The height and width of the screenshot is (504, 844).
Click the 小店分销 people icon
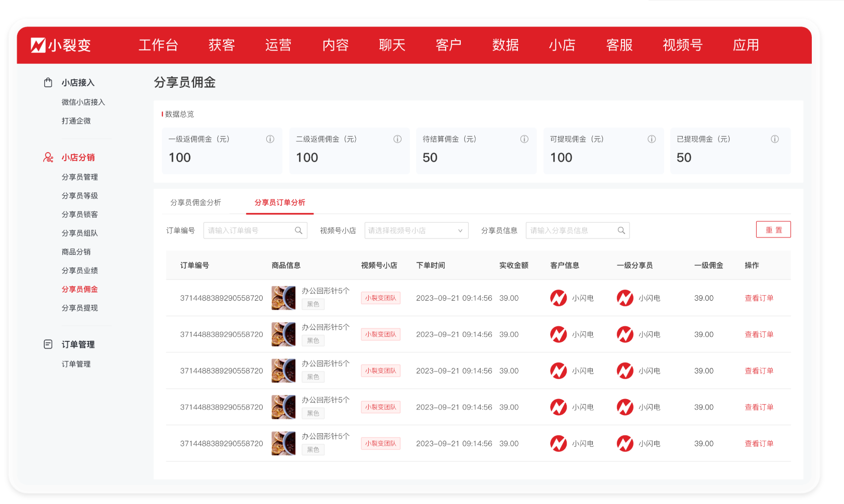(48, 157)
